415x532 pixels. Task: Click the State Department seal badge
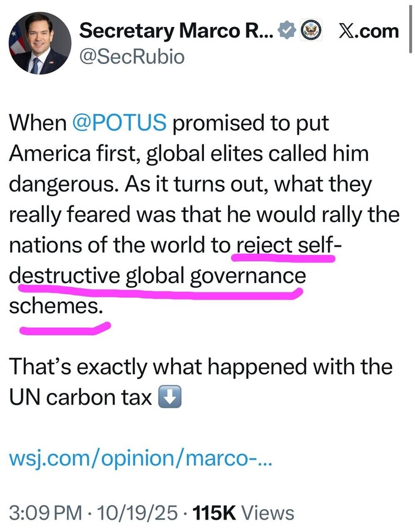[x=310, y=29]
